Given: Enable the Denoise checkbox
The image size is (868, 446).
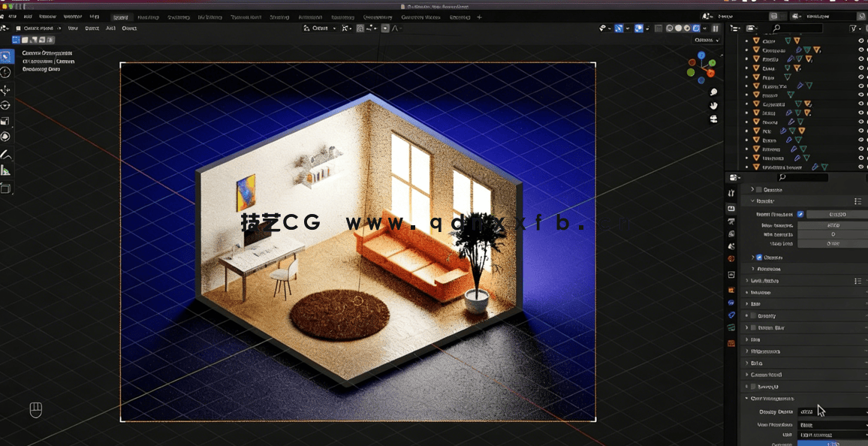Looking at the screenshot, I should click(x=758, y=258).
